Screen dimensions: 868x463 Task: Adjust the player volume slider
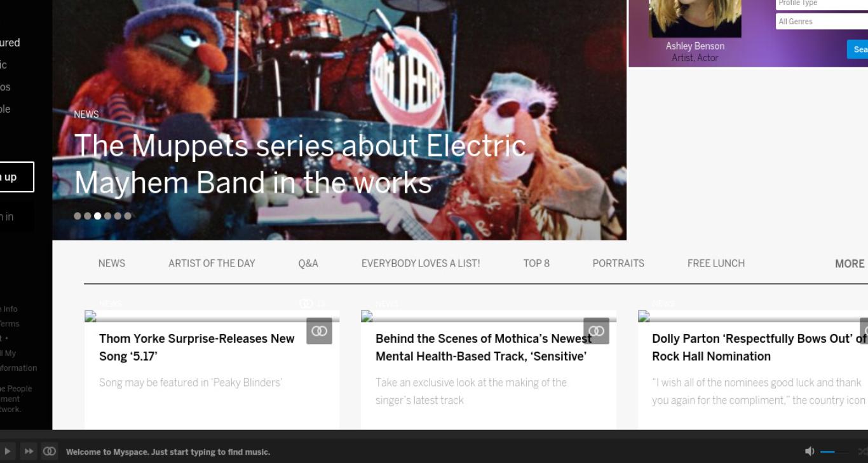(x=834, y=452)
